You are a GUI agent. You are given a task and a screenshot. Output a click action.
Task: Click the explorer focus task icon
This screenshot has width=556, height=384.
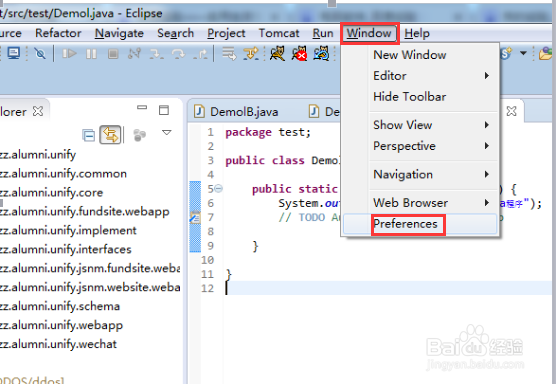139,135
